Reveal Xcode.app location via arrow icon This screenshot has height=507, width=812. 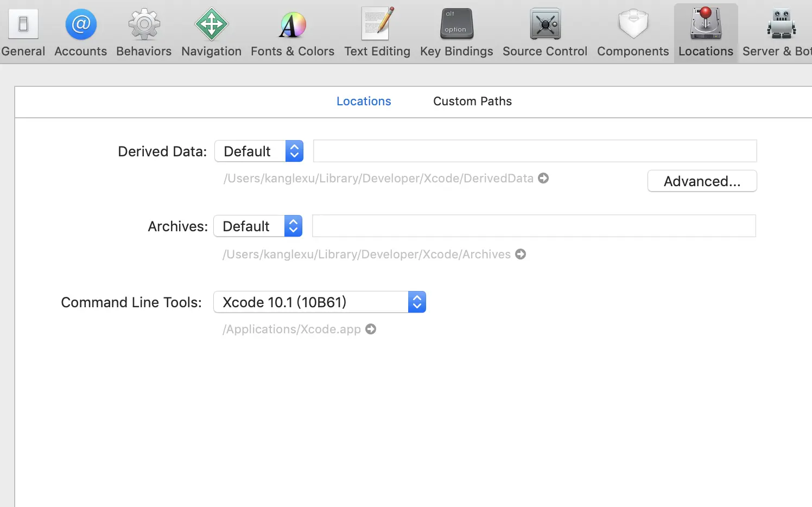(371, 329)
